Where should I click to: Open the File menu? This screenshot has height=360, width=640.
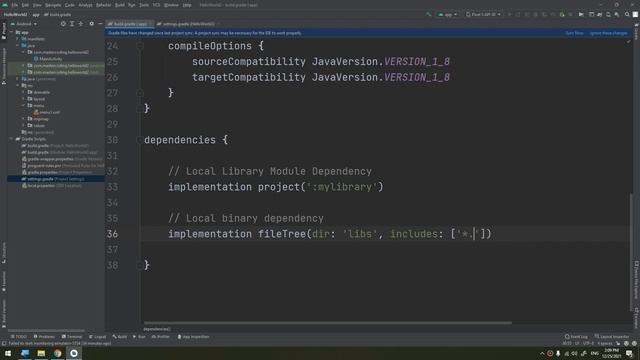pyautogui.click(x=15, y=5)
